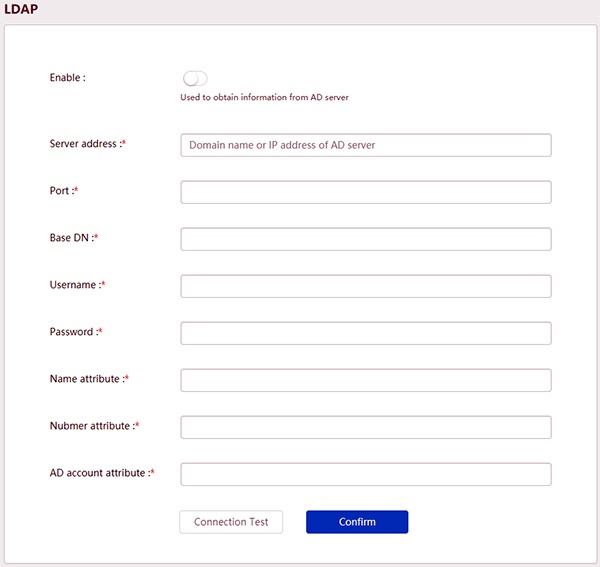600x567 pixels.
Task: Click the Name attribute text field
Action: click(x=366, y=380)
